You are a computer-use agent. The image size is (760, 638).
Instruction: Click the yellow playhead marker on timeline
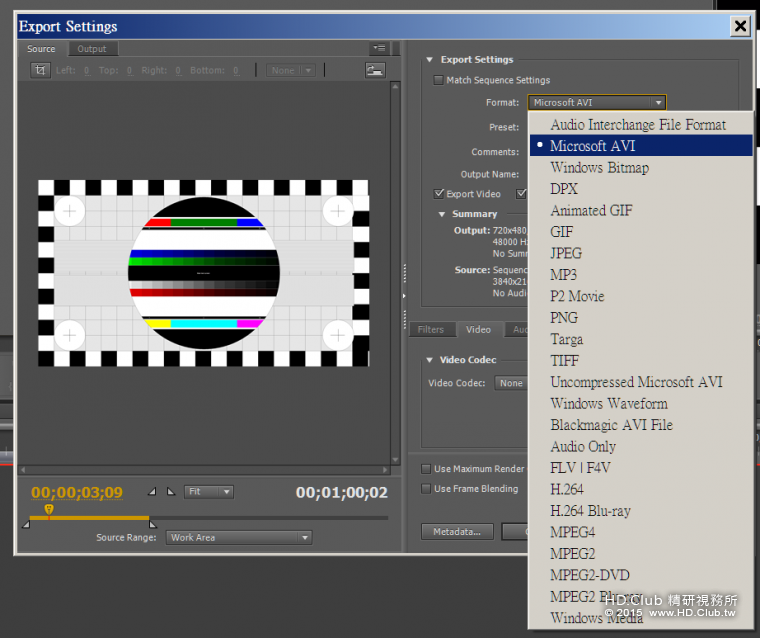coord(49,510)
